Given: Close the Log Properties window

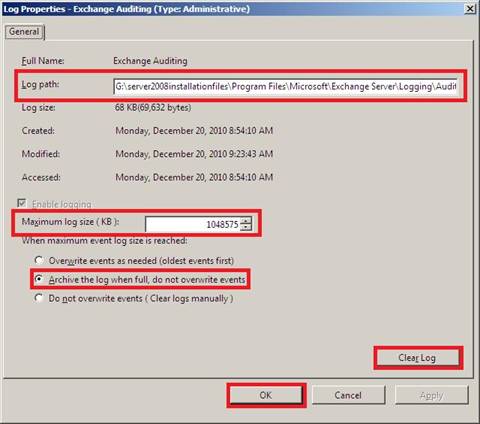Looking at the screenshot, I should [470, 8].
